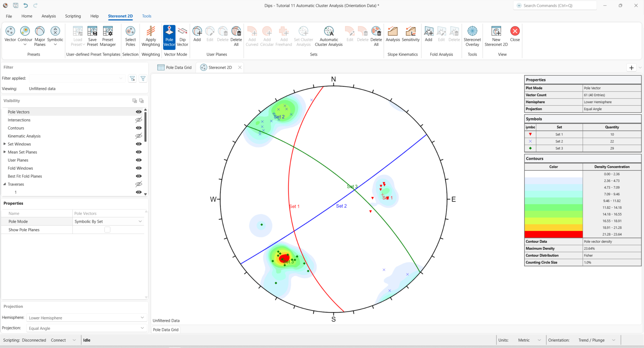Save the project with disk icon
The height and width of the screenshot is (348, 644).
15,5
